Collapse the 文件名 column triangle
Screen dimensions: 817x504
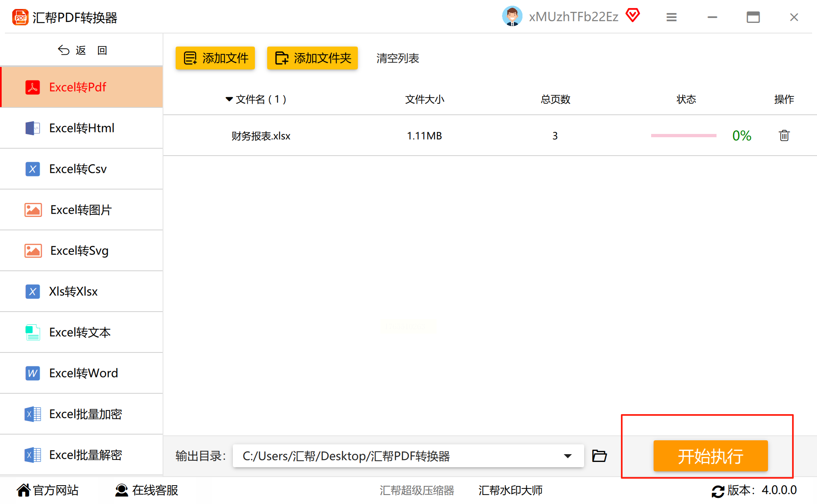click(x=229, y=99)
